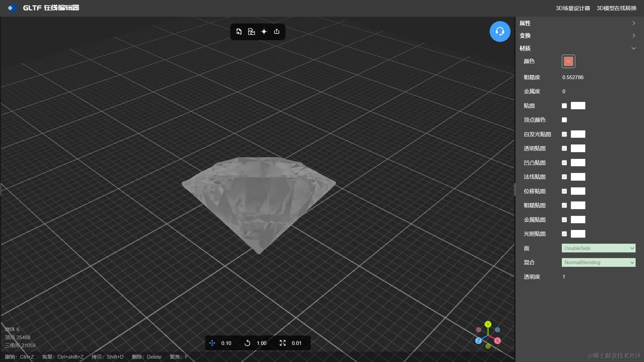
Task: Open 3D模型在线转换 from top menu
Action: (x=616, y=8)
